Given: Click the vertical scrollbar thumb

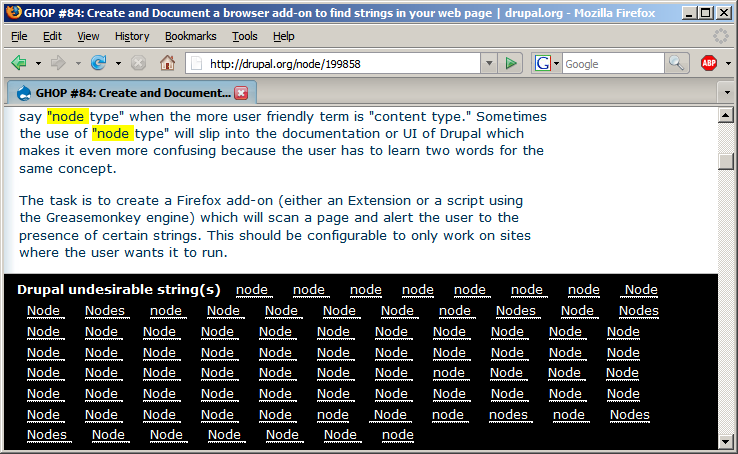Looking at the screenshot, I should coord(726,161).
